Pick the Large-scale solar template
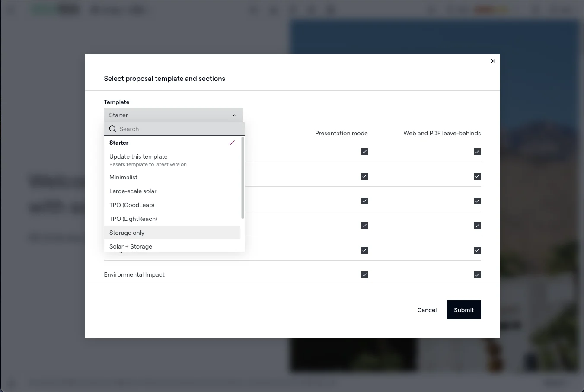The width and height of the screenshot is (584, 392). pyautogui.click(x=133, y=191)
